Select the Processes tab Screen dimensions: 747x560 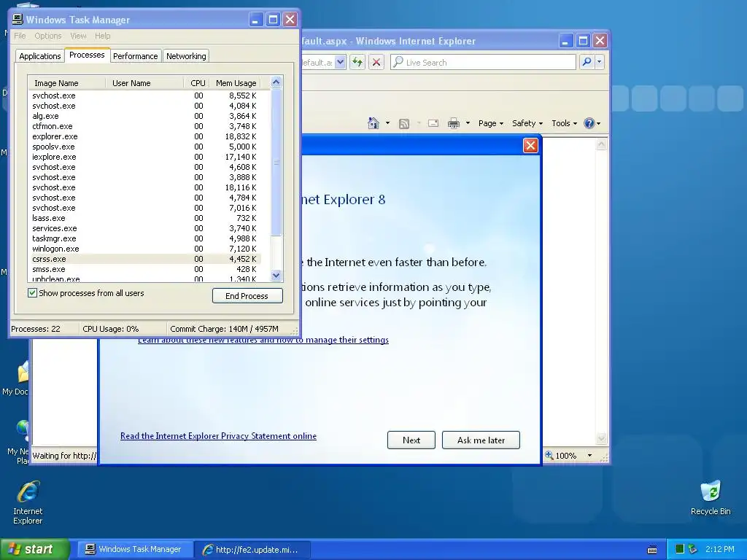87,55
